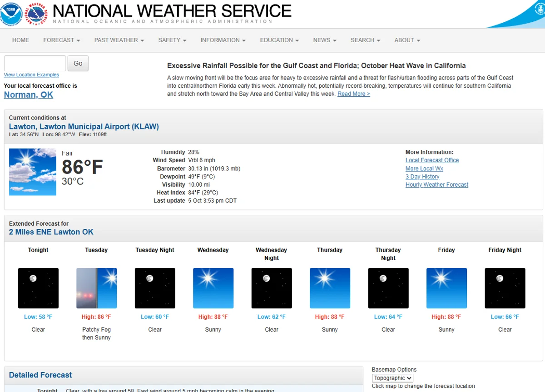The width and height of the screenshot is (545, 392).
Task: Click the current conditions Fair weather image
Action: click(x=33, y=172)
